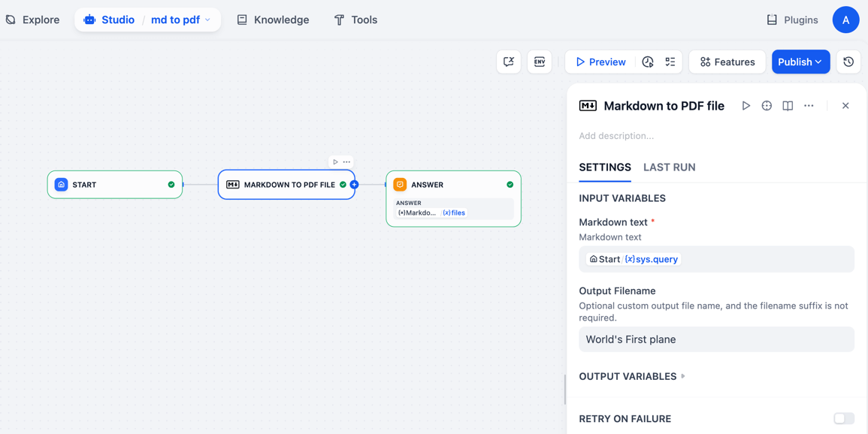Toggle Retry on Failure switch
This screenshot has height=434, width=868.
point(843,418)
